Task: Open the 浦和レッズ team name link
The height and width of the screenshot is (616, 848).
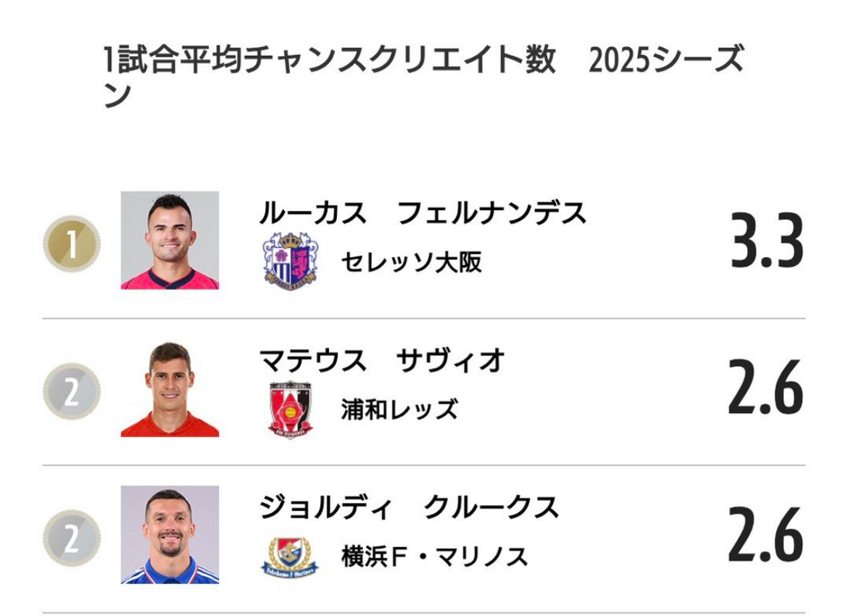Action: click(399, 409)
